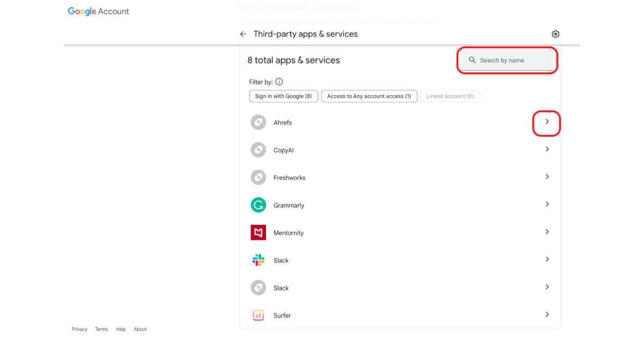
Task: Click the back arrow beside Third-party apps & services
Action: coord(243,34)
